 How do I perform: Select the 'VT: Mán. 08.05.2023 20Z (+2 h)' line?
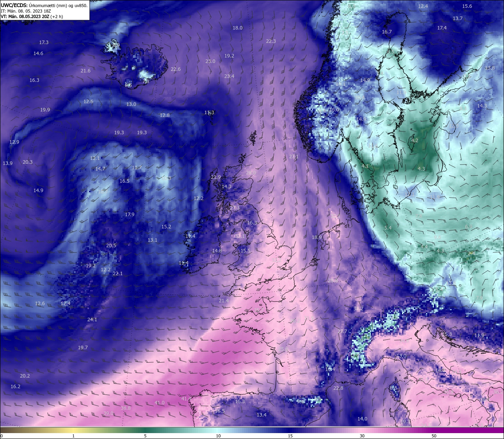tap(32, 17)
